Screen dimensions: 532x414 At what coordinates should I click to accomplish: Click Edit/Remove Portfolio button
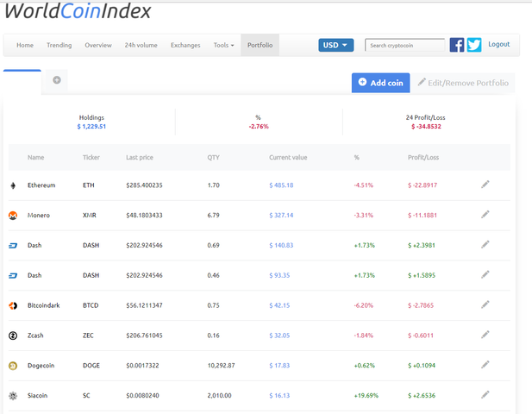tap(463, 83)
